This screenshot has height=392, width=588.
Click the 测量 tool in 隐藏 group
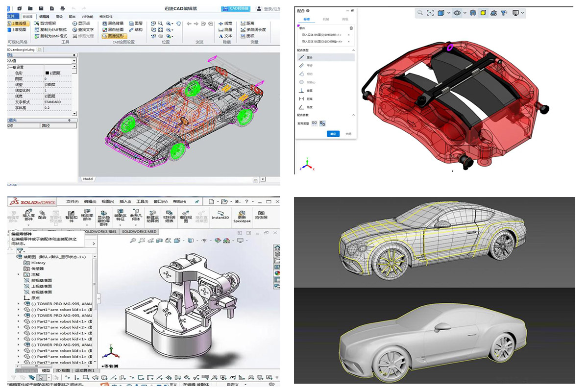[225, 30]
